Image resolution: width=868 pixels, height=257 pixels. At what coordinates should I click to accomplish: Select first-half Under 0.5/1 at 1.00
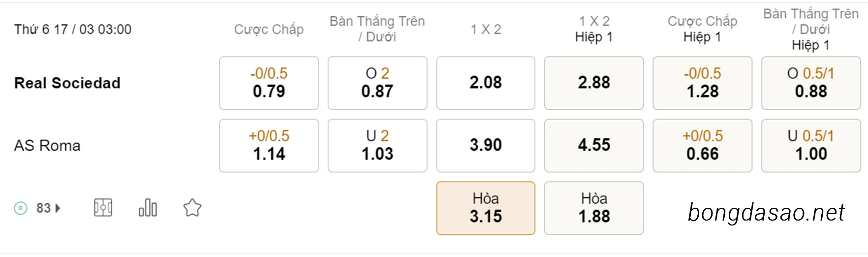click(811, 145)
